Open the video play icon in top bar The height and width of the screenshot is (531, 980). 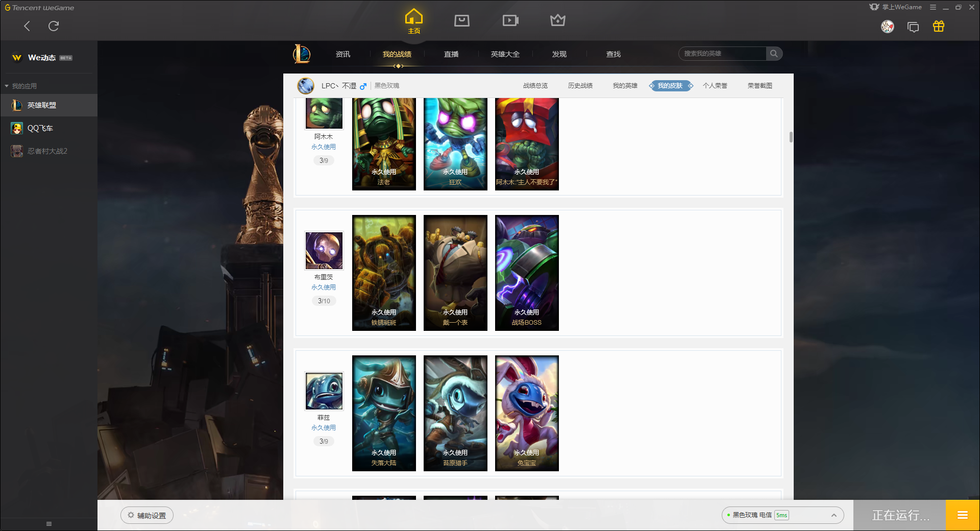pyautogui.click(x=510, y=20)
